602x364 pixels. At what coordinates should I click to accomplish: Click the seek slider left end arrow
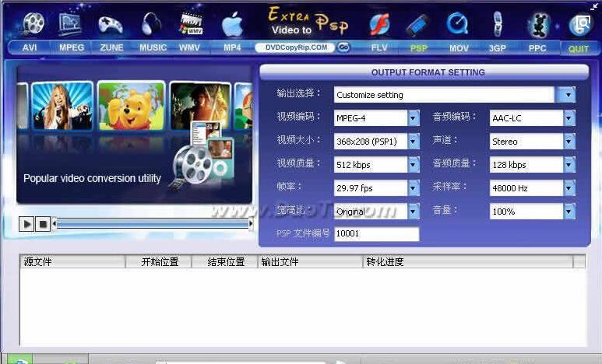[x=55, y=224]
